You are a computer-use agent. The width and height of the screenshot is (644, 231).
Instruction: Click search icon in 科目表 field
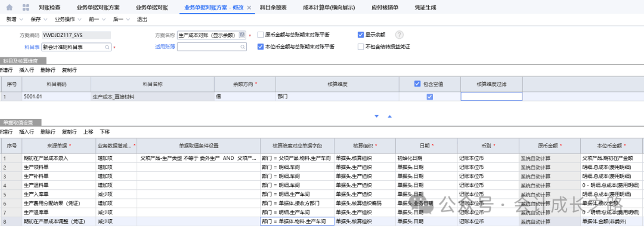107,47
